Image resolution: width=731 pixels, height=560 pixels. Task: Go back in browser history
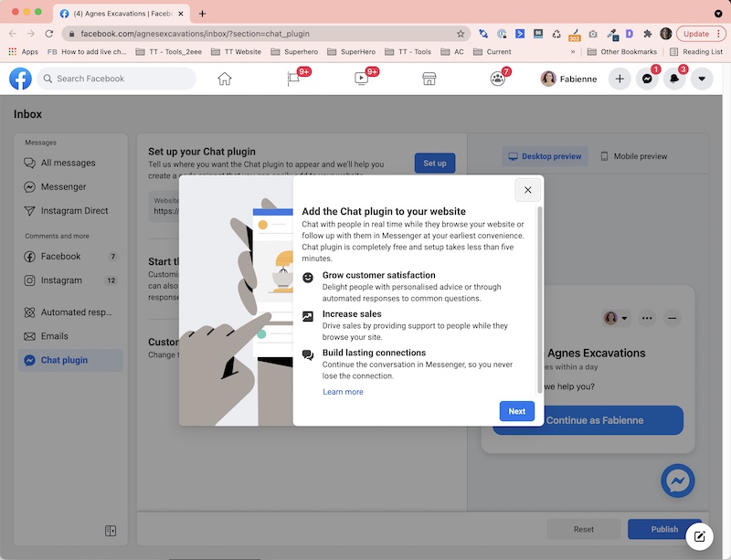click(13, 34)
